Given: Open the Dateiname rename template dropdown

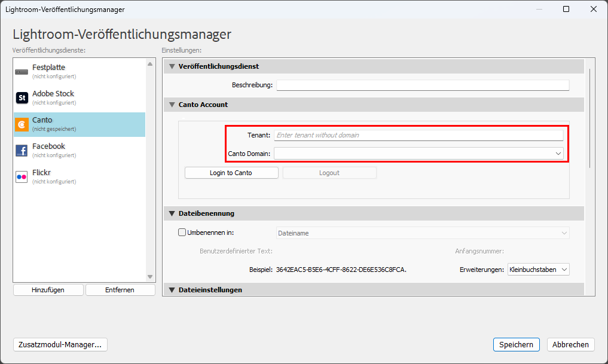Looking at the screenshot, I should pos(423,233).
